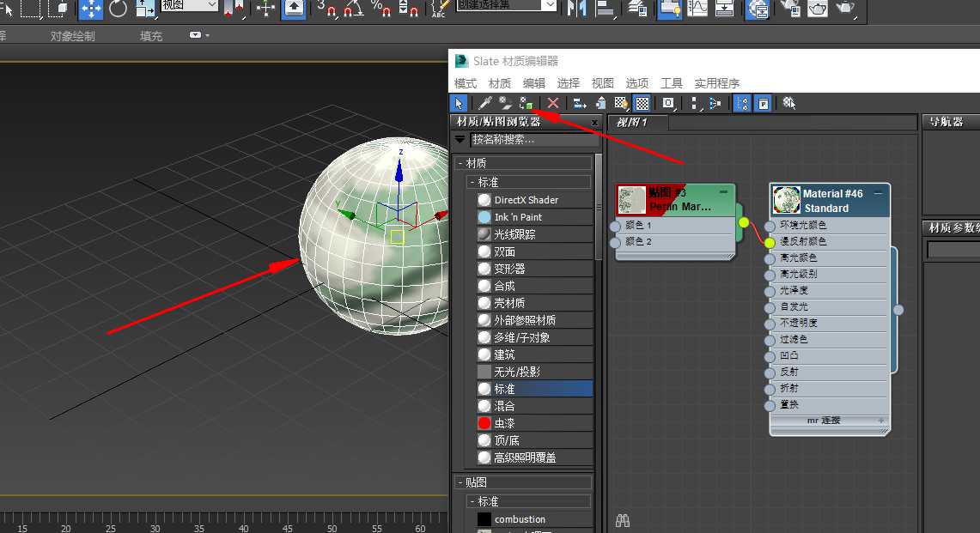The image size is (980, 533).
Task: Open the 选项 menu
Action: pyautogui.click(x=637, y=83)
